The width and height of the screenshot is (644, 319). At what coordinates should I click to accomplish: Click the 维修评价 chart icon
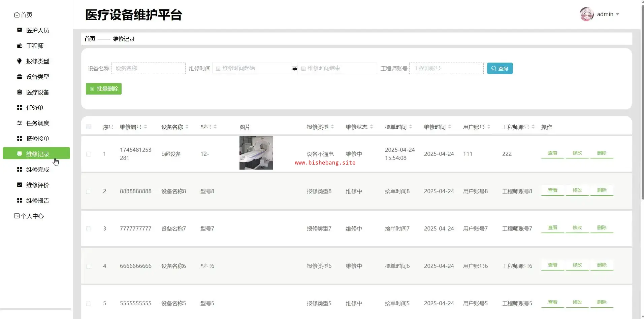[x=20, y=185]
